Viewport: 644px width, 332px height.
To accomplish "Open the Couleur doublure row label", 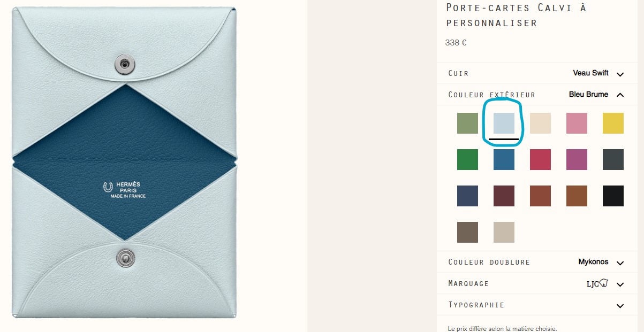I will point(489,262).
